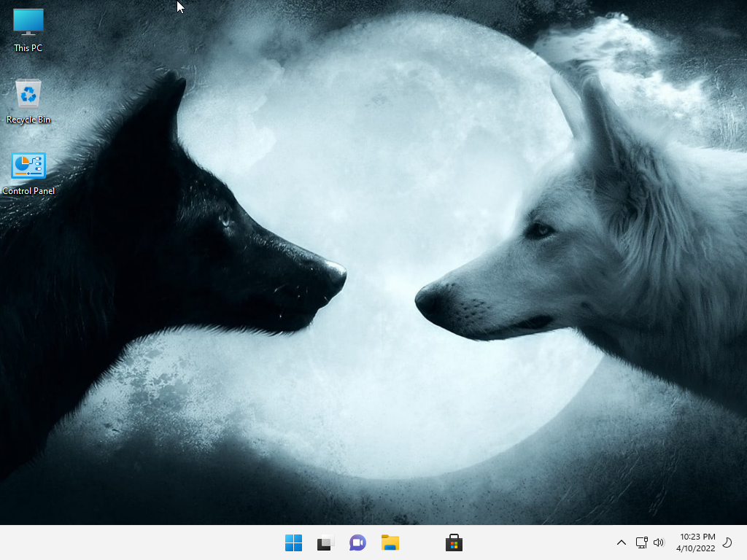Open network status in system tray
This screenshot has height=560, width=747.
point(641,542)
